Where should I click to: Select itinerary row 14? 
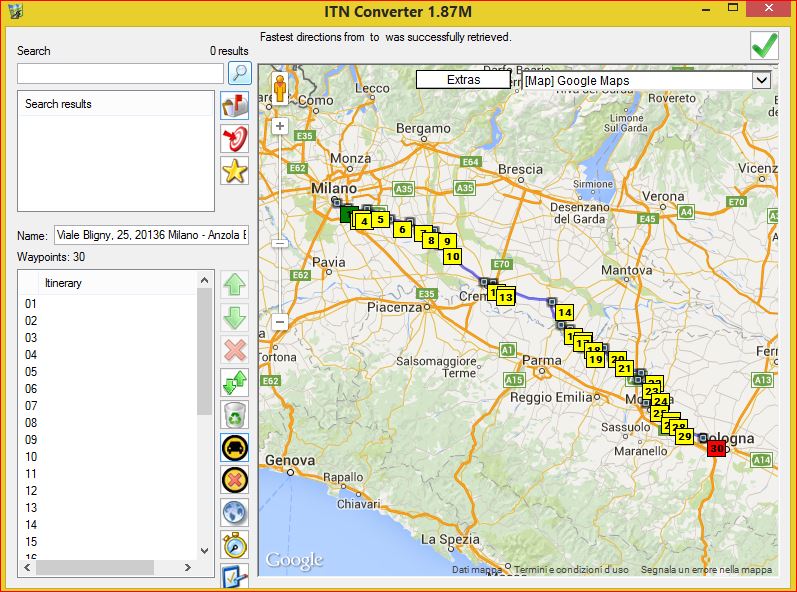click(108, 525)
